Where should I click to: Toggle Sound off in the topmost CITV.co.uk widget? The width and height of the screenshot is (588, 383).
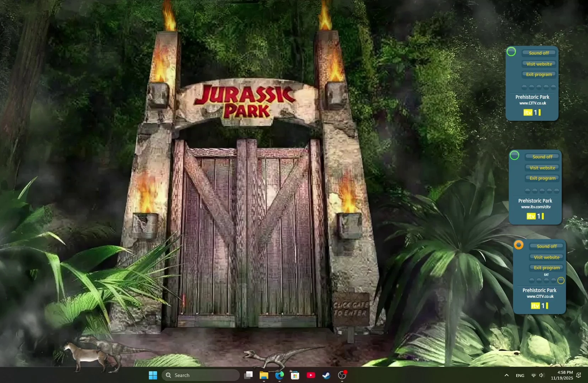pos(539,53)
